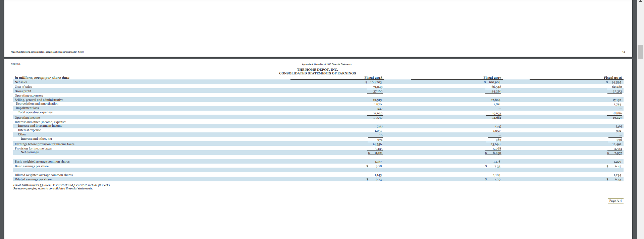Click the 'Fiscal 2016' column header

[x=613, y=78]
